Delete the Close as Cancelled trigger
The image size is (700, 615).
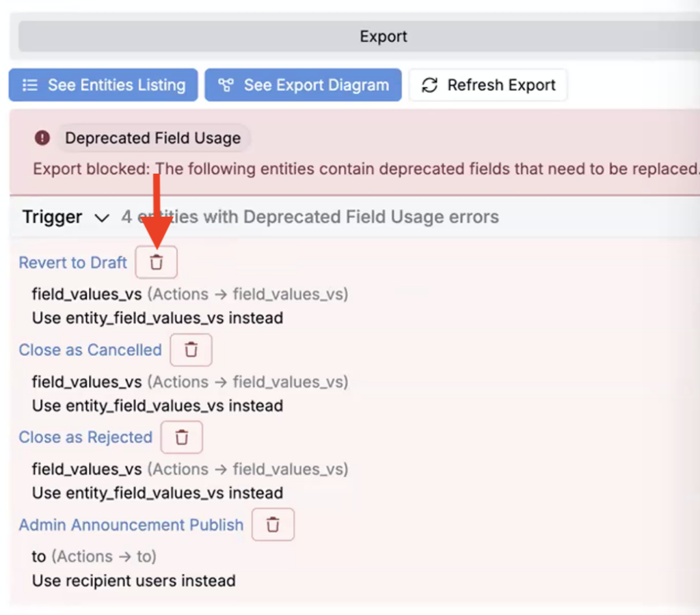coord(191,350)
